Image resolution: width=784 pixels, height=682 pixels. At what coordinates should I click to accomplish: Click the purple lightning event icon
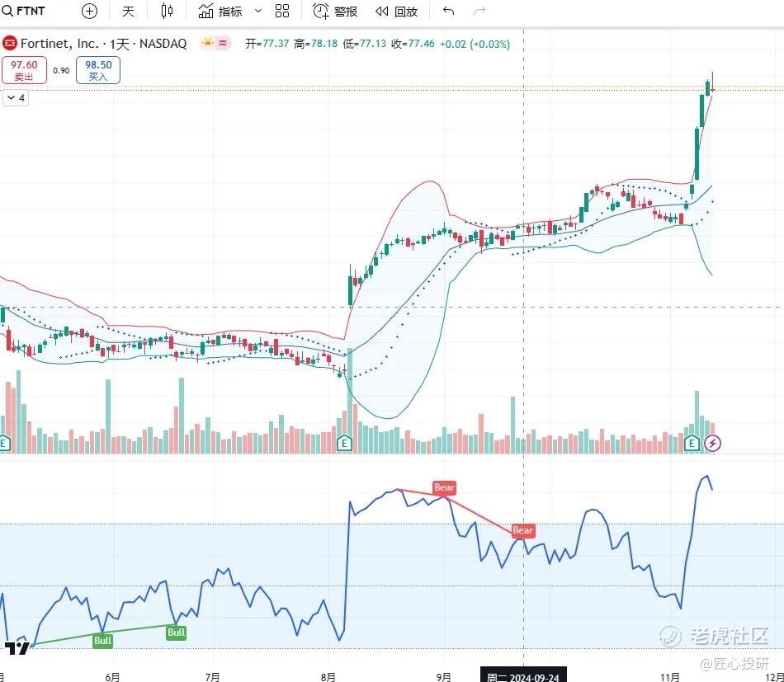point(714,444)
